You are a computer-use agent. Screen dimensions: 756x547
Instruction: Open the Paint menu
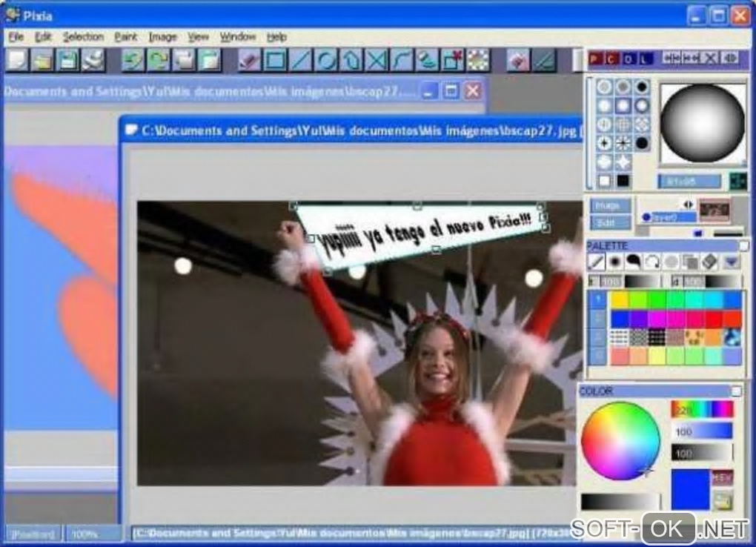125,36
